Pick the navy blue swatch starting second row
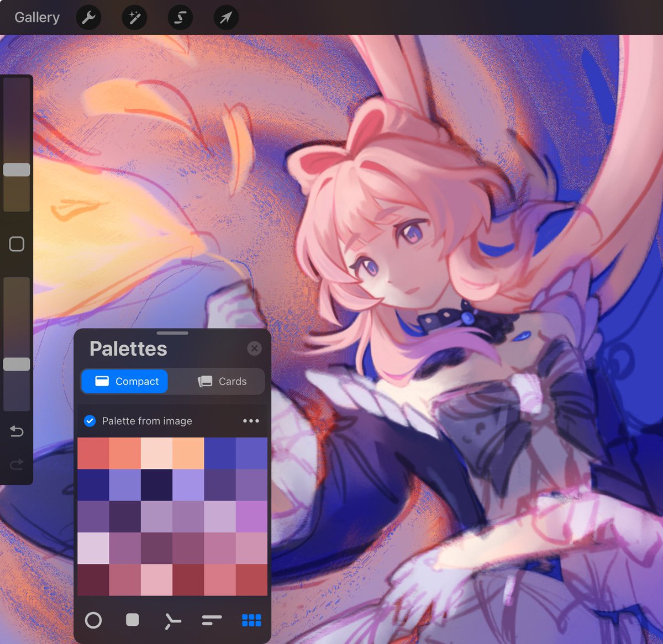663x644 pixels. click(93, 485)
